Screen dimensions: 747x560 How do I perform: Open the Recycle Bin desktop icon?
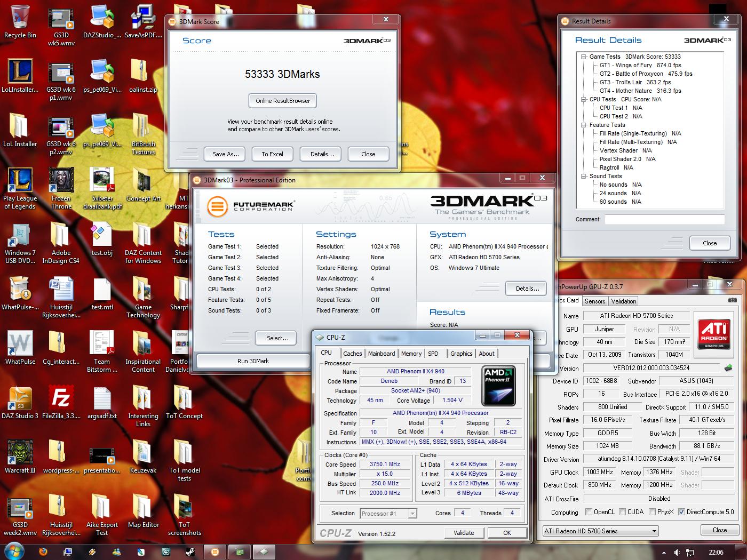(20, 21)
